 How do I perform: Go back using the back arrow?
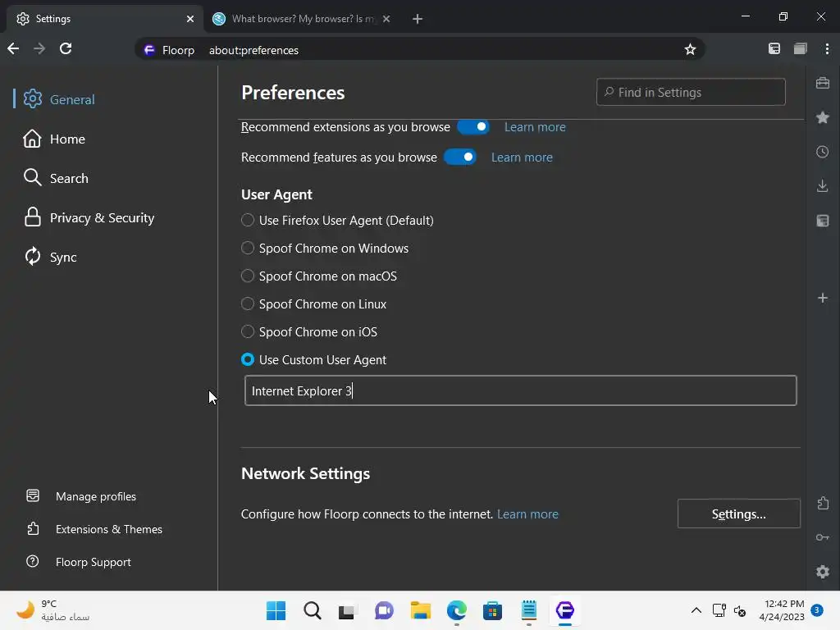pyautogui.click(x=13, y=48)
